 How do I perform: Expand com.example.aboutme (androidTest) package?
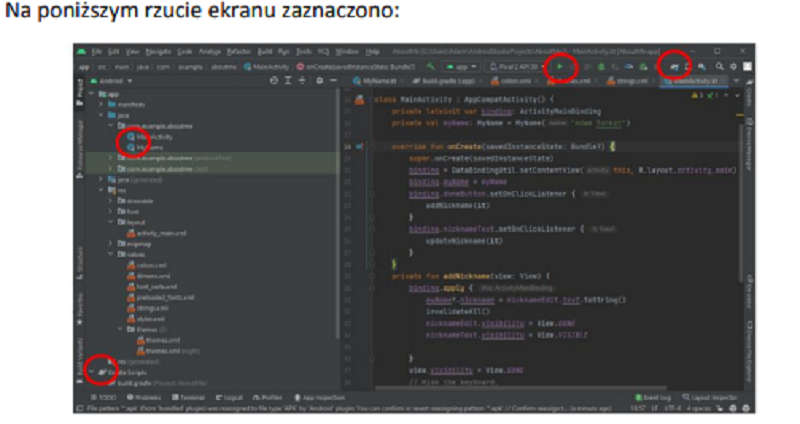(110, 158)
